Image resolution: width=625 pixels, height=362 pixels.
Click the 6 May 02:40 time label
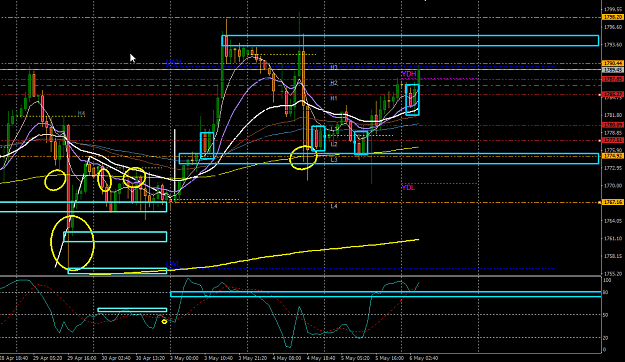tap(425, 358)
